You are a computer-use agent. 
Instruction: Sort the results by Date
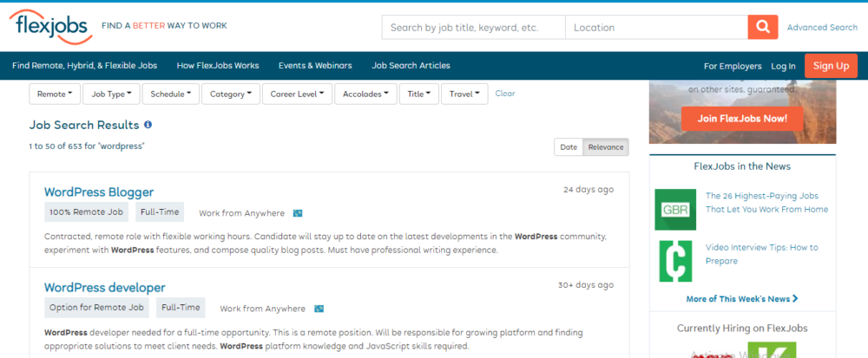pyautogui.click(x=569, y=147)
